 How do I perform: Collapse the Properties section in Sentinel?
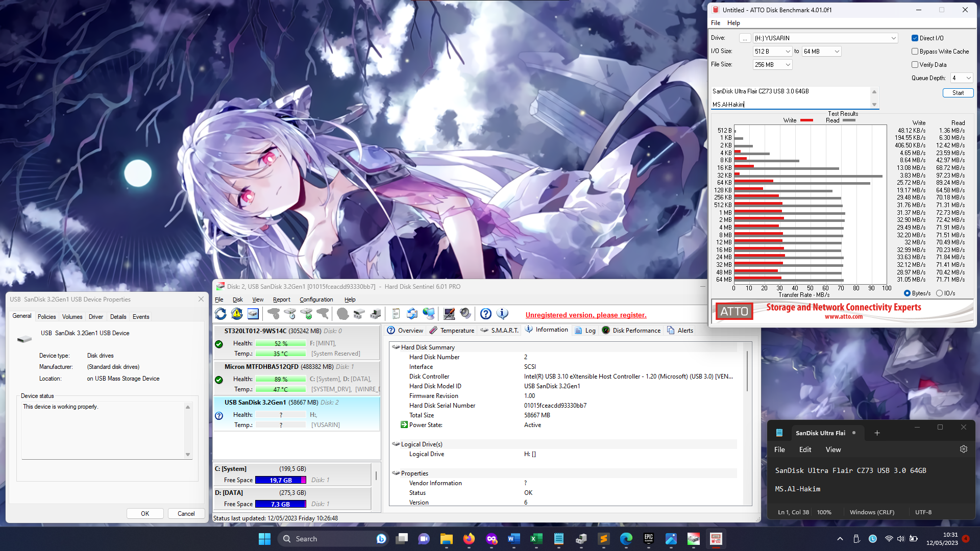point(396,473)
